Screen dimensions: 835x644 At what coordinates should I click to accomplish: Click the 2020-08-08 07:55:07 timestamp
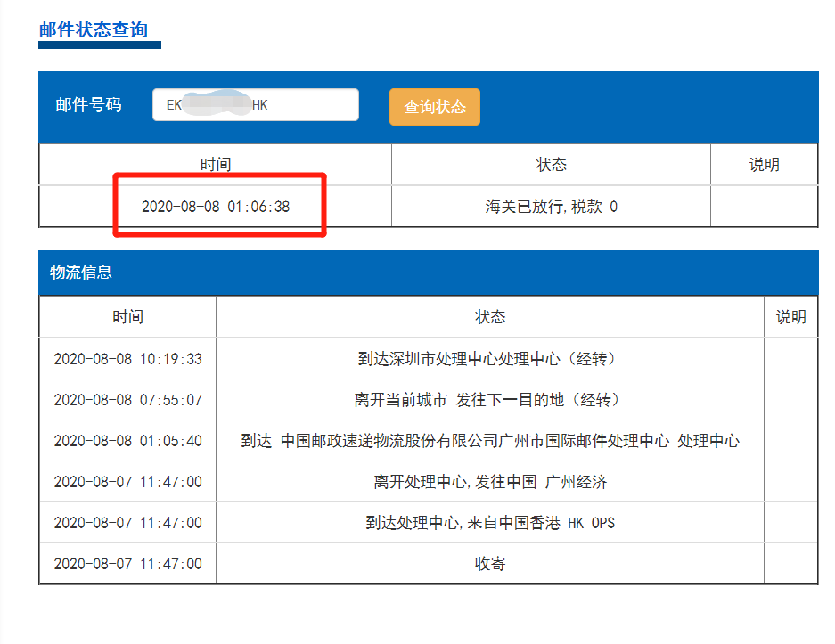tap(127, 400)
